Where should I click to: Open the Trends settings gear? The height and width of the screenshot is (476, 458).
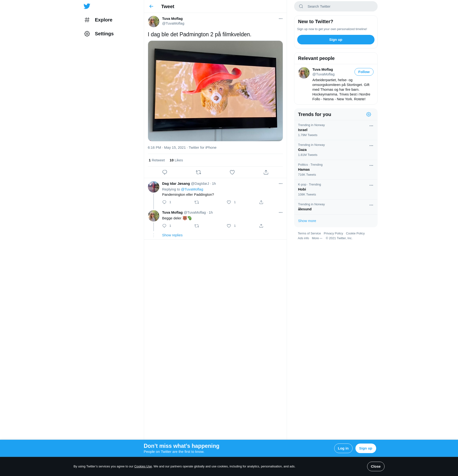(369, 114)
